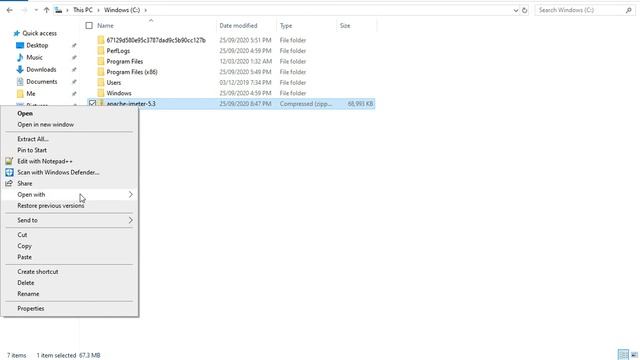The image size is (640, 360).
Task: Refresh the Windows (C:) folder view
Action: tap(524, 10)
